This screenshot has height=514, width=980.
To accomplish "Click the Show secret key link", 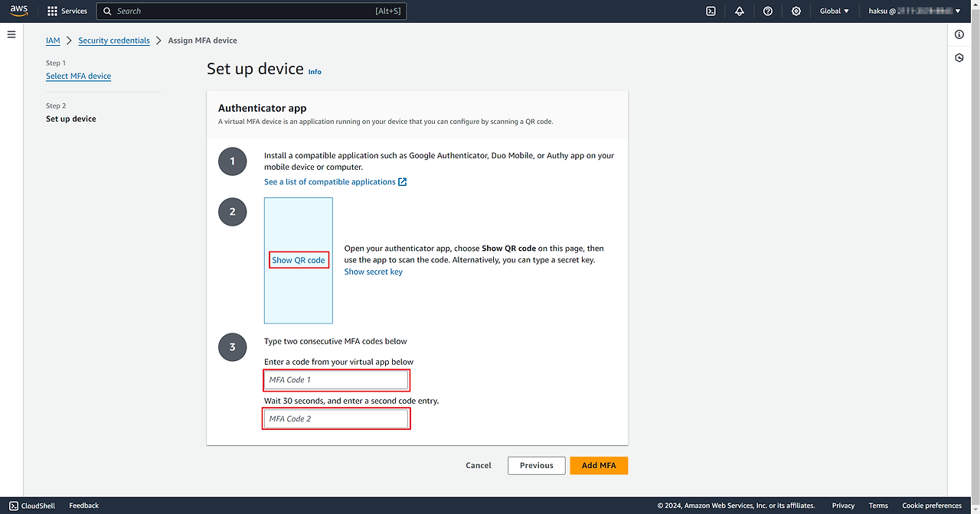I will coord(373,272).
